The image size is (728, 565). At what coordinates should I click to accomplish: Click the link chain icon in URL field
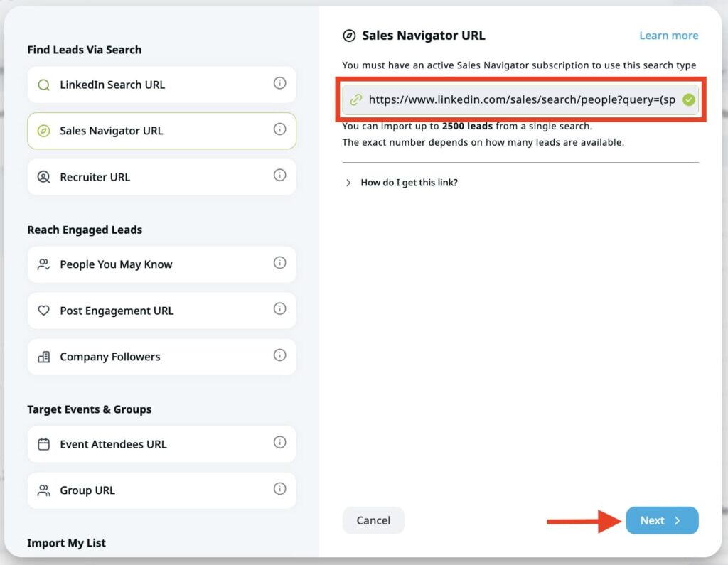coord(356,99)
